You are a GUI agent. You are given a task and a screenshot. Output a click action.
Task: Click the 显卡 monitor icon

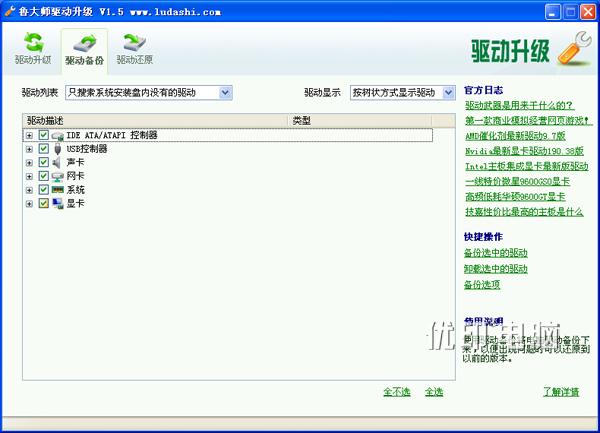(57, 203)
